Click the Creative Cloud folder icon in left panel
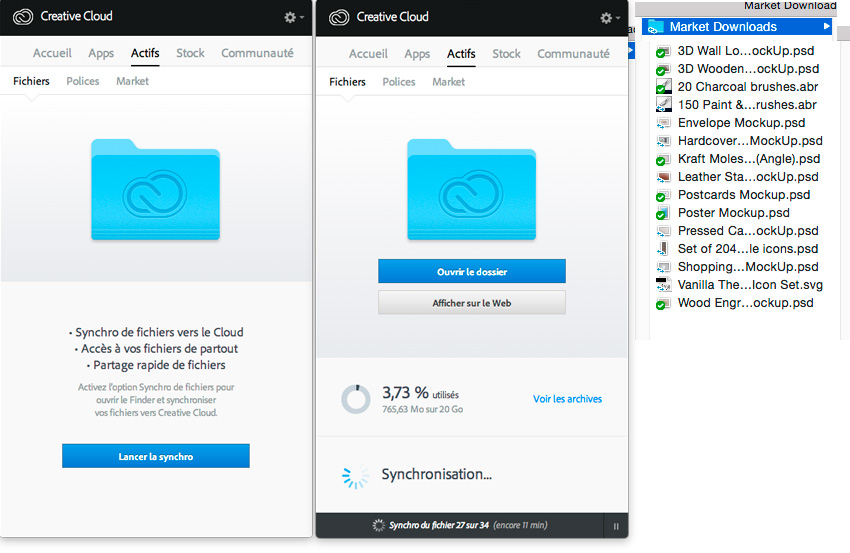The width and height of the screenshot is (850, 553). click(x=156, y=189)
